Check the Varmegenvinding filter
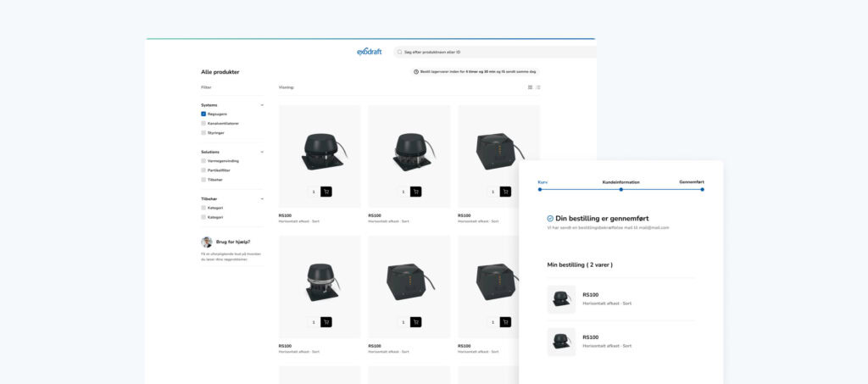The height and width of the screenshot is (384, 868). tap(203, 160)
